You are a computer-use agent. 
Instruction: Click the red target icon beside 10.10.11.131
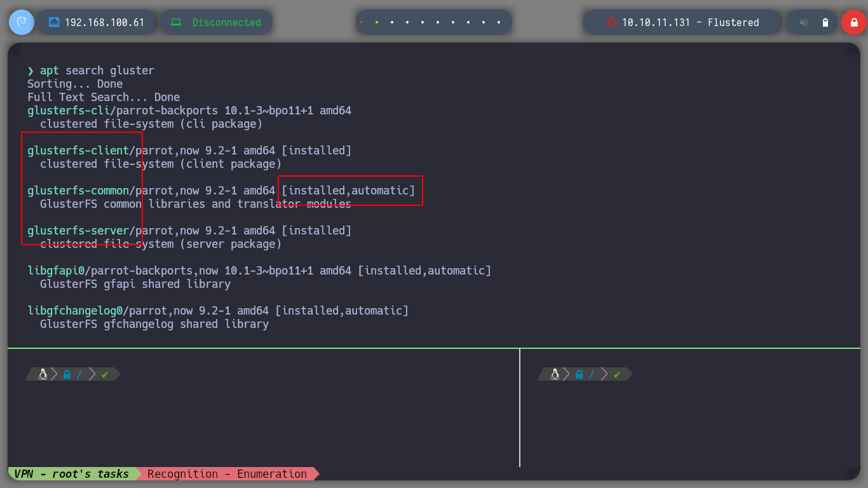[x=611, y=22]
